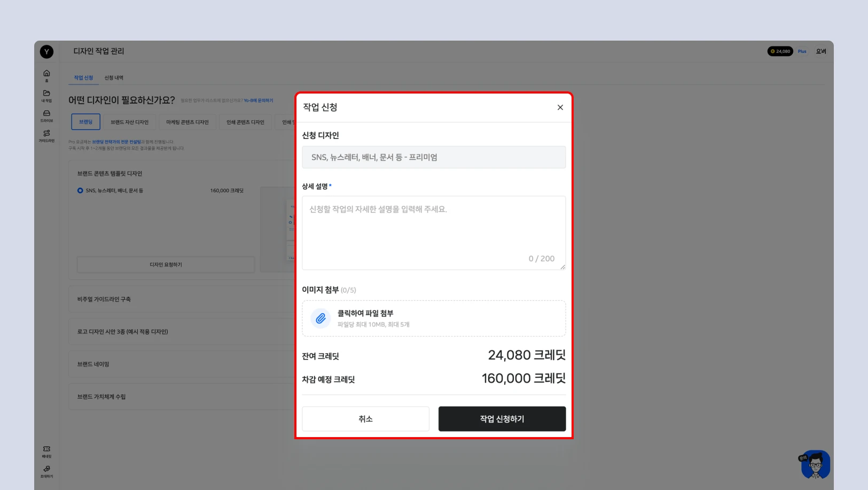Select the 마케팅 콘텐츠 디자인 category tab
Screen dimensions: 868x490
[x=187, y=122]
